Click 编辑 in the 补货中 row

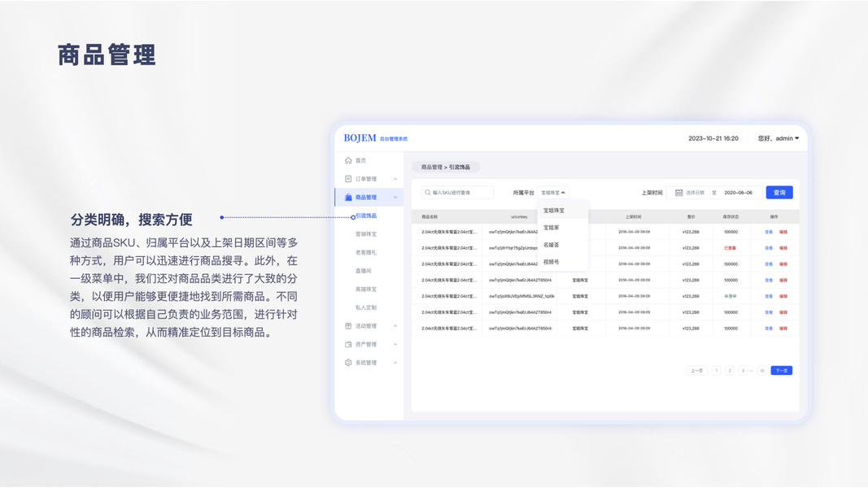[x=783, y=296]
